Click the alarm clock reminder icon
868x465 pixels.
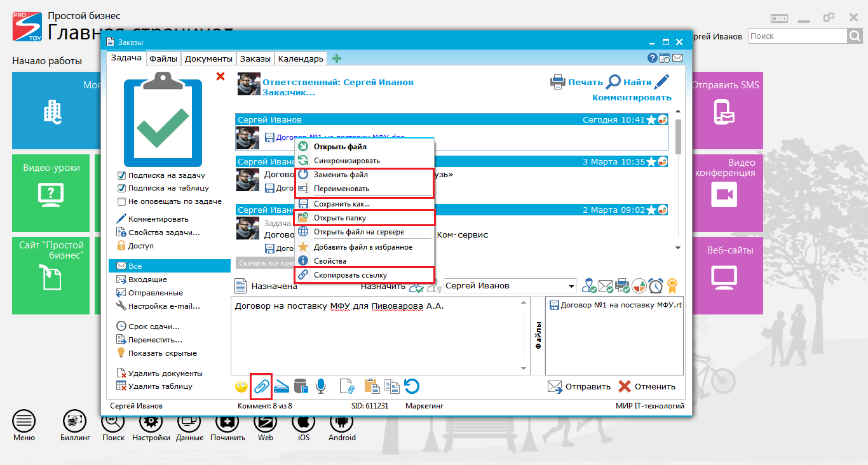tap(656, 286)
